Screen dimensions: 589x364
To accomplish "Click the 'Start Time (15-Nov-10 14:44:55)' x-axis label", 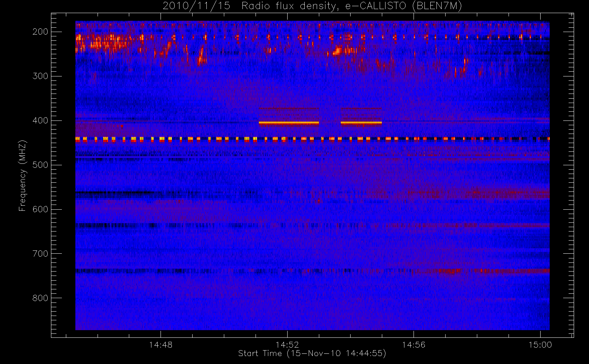I will coord(312,353).
